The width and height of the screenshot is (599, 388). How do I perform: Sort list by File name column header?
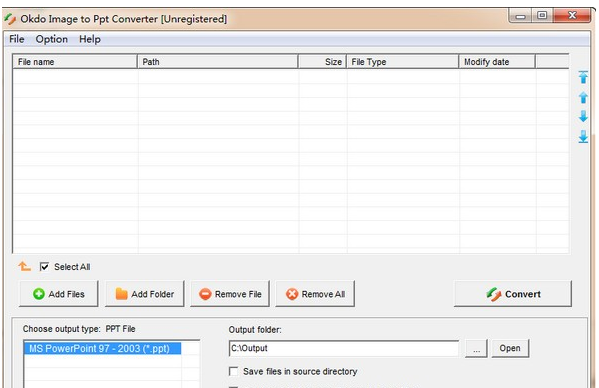(75, 62)
